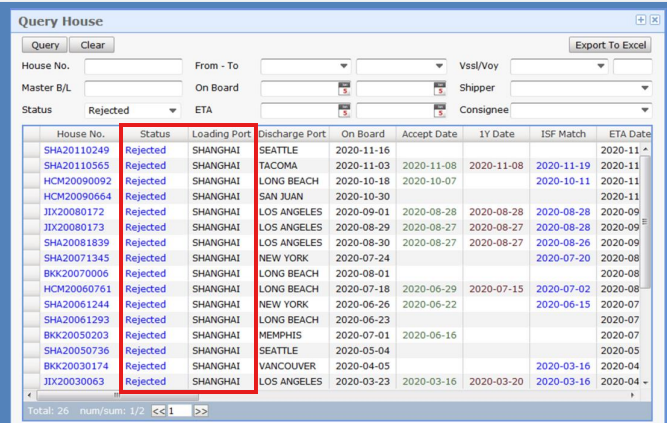Open the Consignee dropdown list

coord(644,110)
